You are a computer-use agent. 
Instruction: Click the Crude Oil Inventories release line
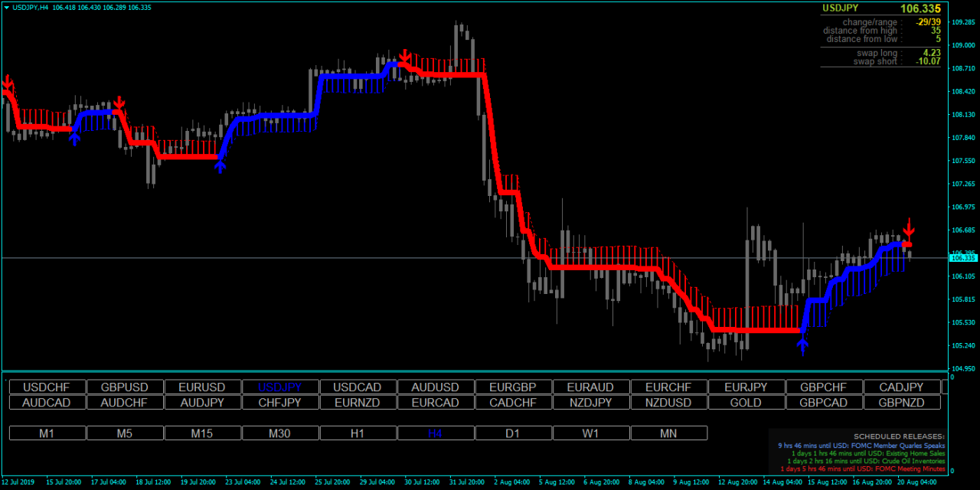click(867, 461)
